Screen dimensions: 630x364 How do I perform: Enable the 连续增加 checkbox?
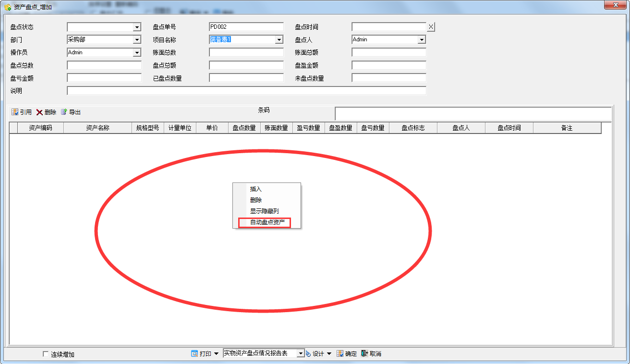[46, 354]
